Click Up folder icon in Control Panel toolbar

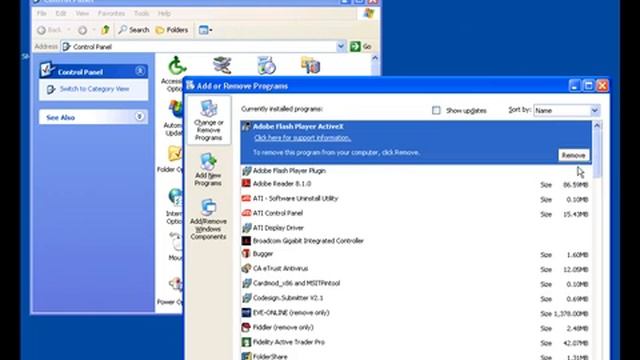(105, 30)
